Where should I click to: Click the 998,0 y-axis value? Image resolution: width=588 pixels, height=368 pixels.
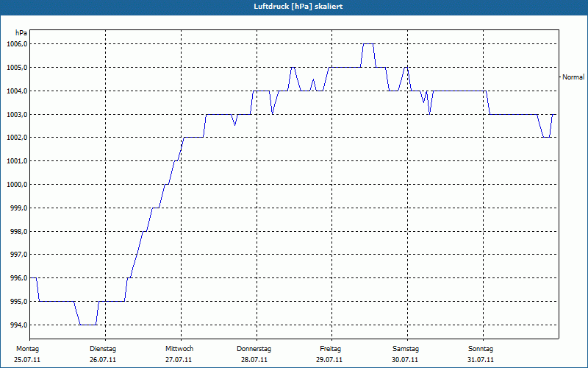pos(18,232)
